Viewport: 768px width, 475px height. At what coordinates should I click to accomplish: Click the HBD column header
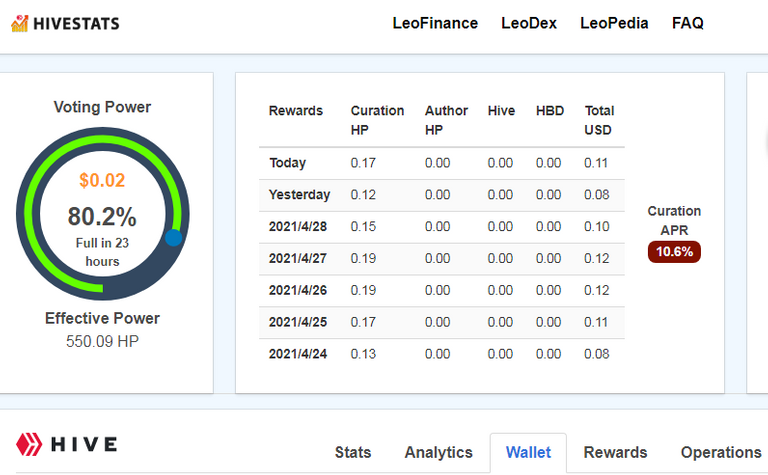pyautogui.click(x=550, y=111)
